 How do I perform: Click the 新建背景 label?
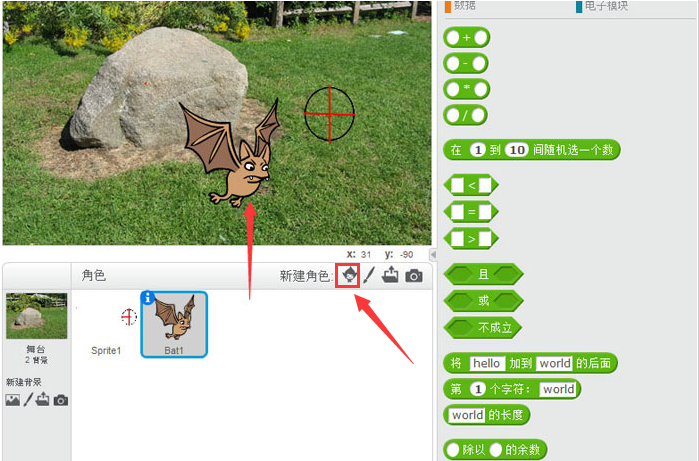(x=24, y=382)
